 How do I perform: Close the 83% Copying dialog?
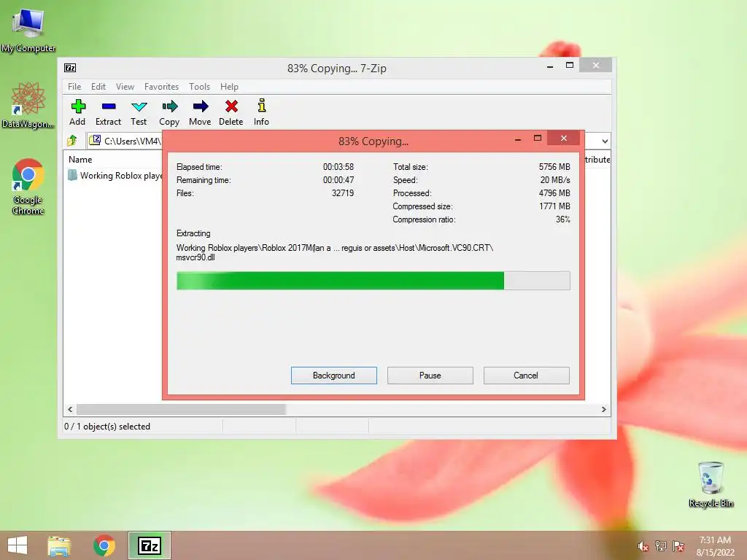(x=564, y=138)
